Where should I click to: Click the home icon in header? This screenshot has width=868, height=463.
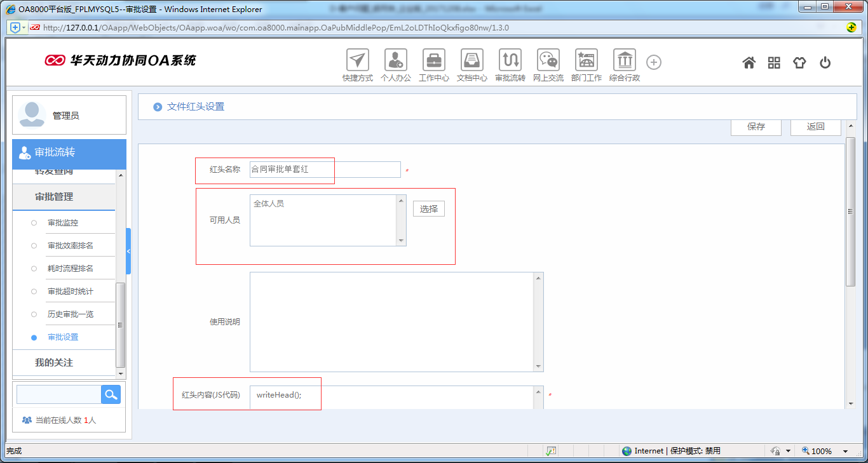tap(749, 62)
